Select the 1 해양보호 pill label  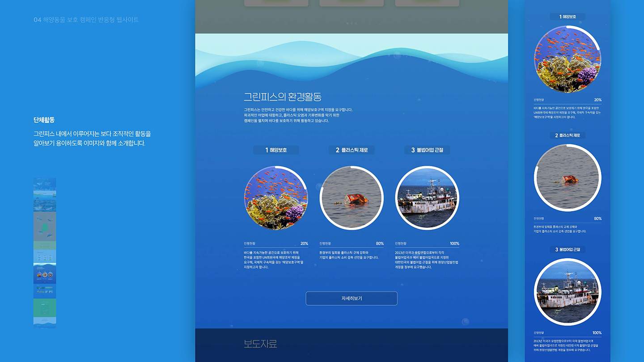[276, 150]
